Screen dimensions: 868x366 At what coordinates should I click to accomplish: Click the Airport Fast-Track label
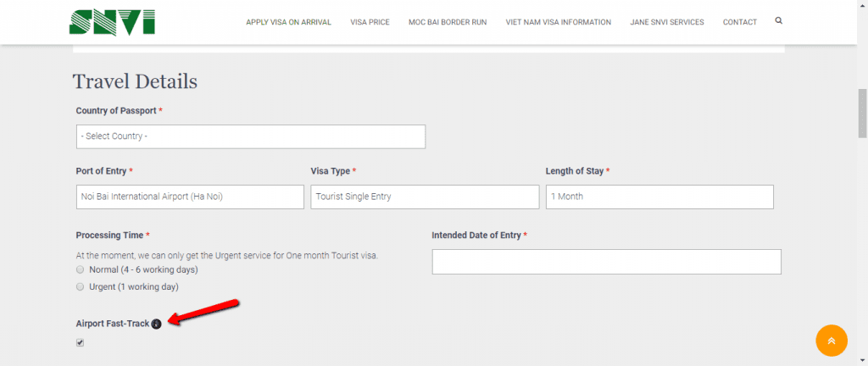point(113,324)
